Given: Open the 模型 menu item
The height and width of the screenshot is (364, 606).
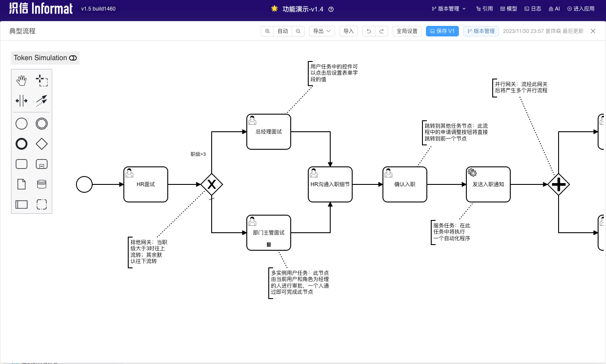Looking at the screenshot, I should pyautogui.click(x=508, y=8).
